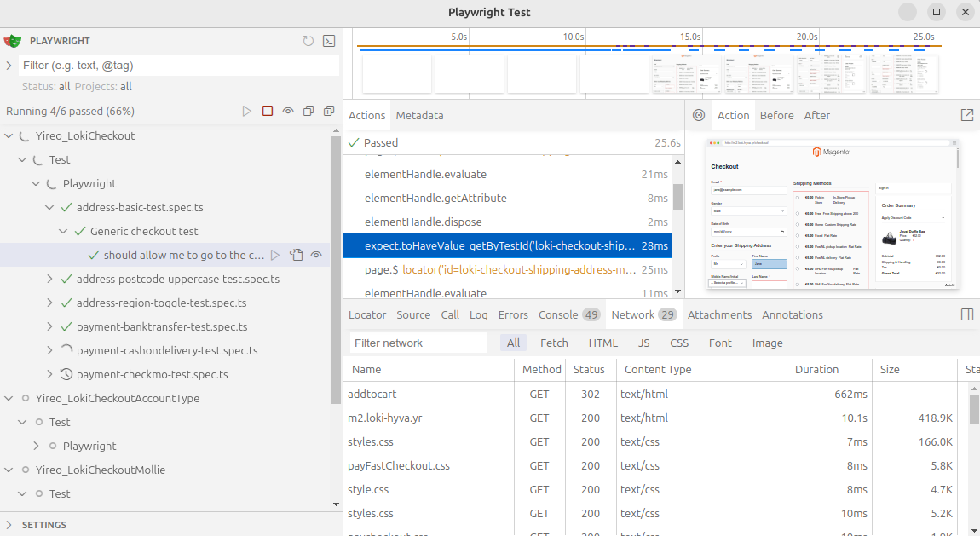980x536 pixels.
Task: Click the reload tests icon
Action: pyautogui.click(x=308, y=41)
